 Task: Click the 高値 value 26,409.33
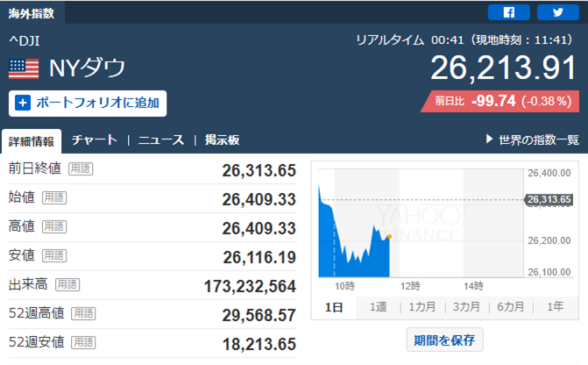[x=259, y=228]
